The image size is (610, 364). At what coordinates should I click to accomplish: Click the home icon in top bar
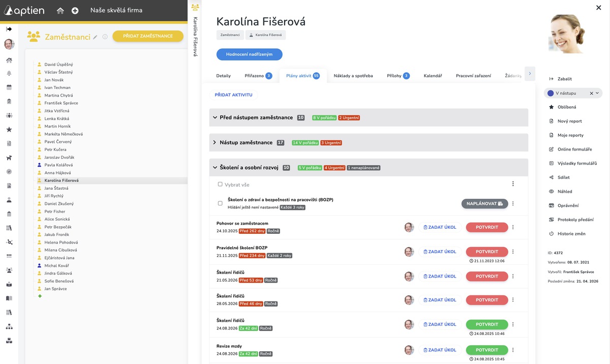coord(60,10)
